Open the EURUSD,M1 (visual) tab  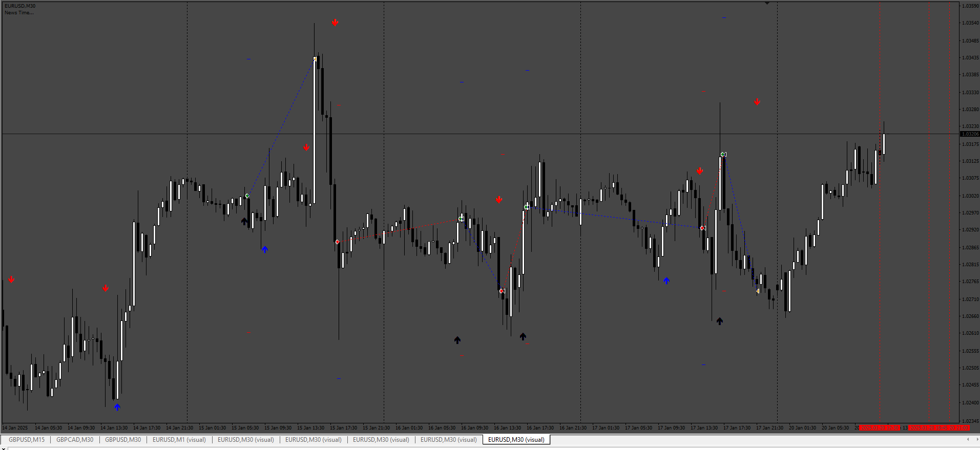pos(179,440)
